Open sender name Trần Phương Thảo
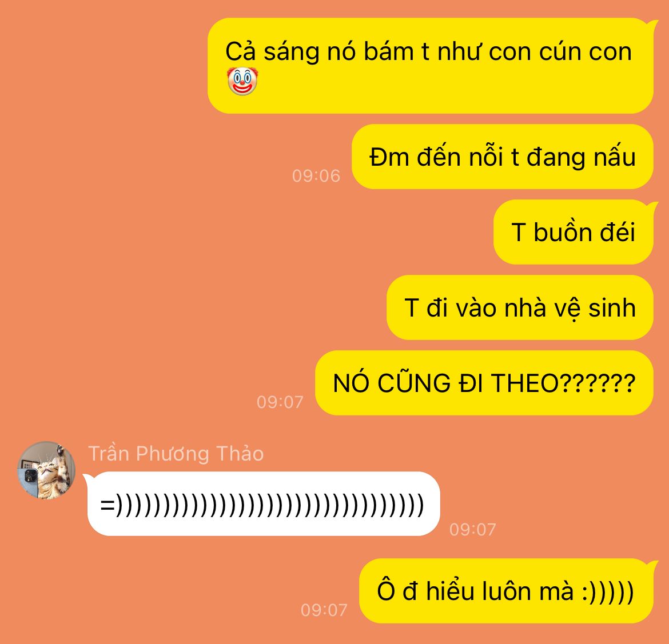The height and width of the screenshot is (644, 669). (x=176, y=453)
